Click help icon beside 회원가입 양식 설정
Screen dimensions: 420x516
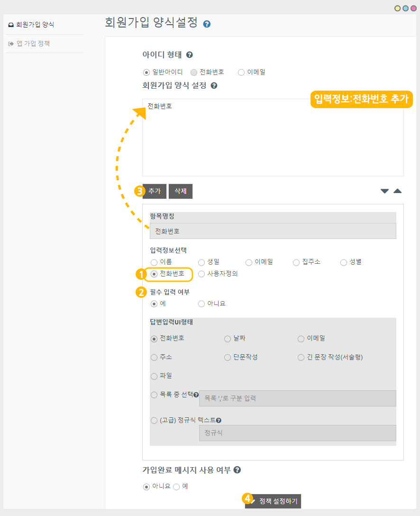click(214, 86)
